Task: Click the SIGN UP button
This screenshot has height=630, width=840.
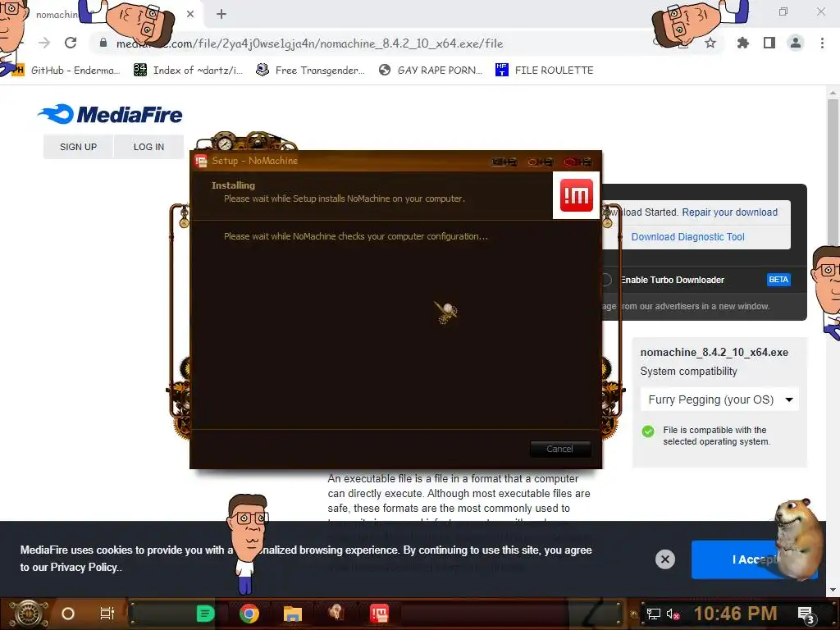Action: point(78,147)
